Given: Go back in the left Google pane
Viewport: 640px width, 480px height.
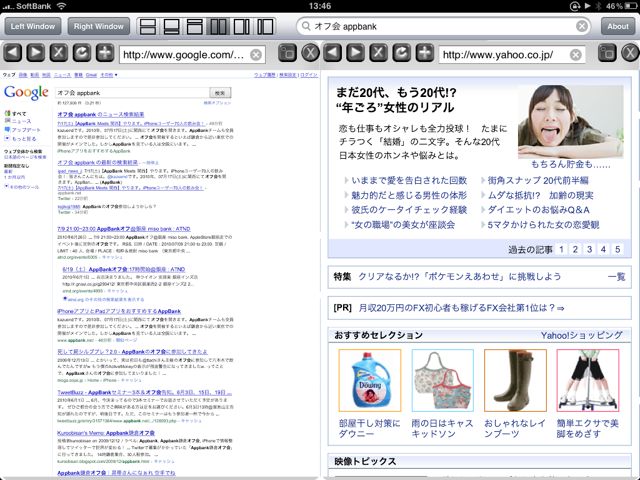Looking at the screenshot, I should point(13,53).
